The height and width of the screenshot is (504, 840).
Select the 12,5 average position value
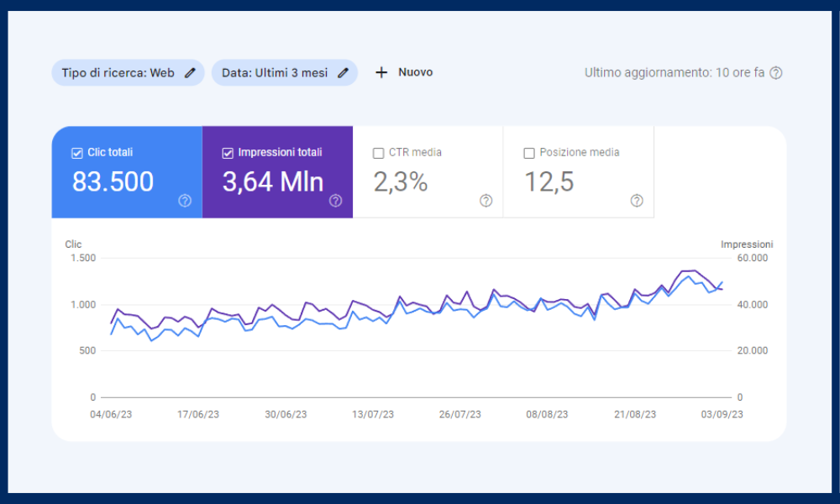(x=549, y=181)
